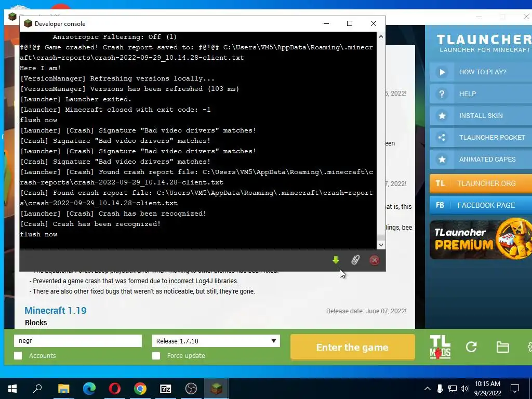Open taskbar Search magnifier
The image size is (532, 399).
(x=37, y=389)
